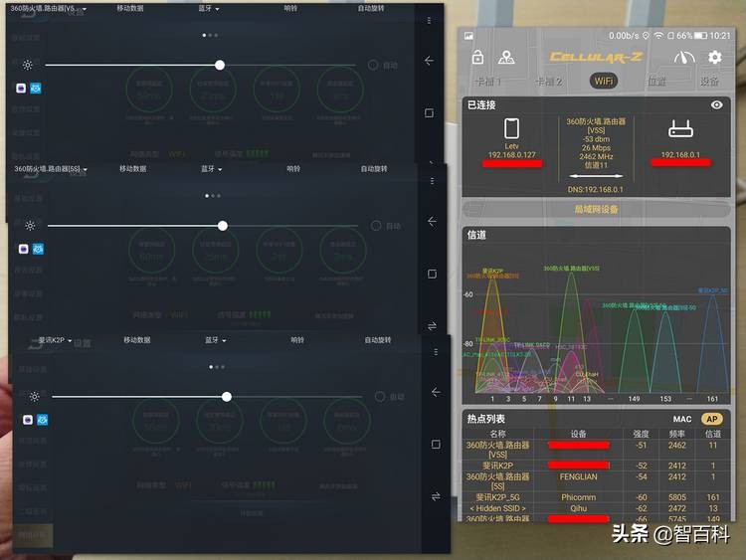Open three-dot menu in middle [5S] panel
Screen dimensions: 746x560
432,181
